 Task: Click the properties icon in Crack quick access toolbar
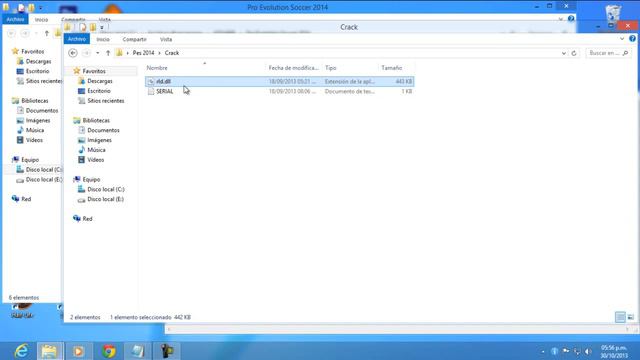click(x=83, y=27)
